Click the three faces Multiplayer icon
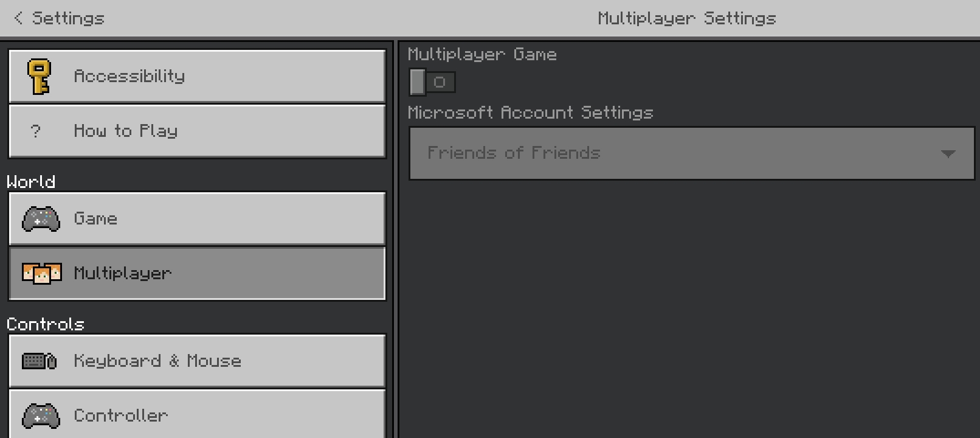Viewport: 980px width, 438px height. [41, 274]
